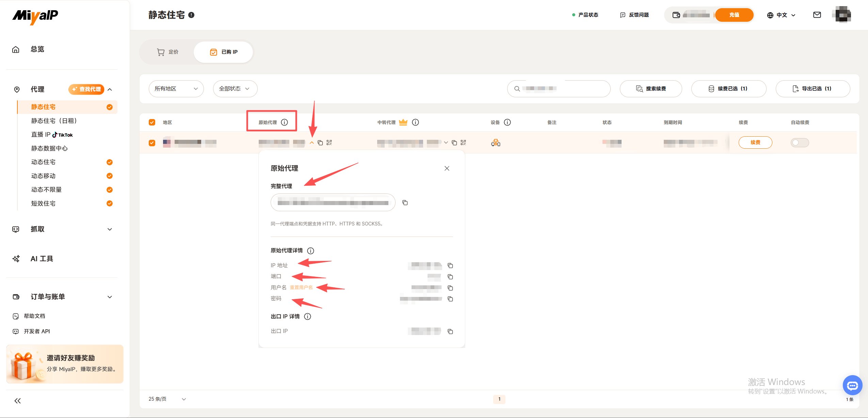Image resolution: width=868 pixels, height=418 pixels.
Task: Copy the complete proxy string
Action: [x=405, y=203]
